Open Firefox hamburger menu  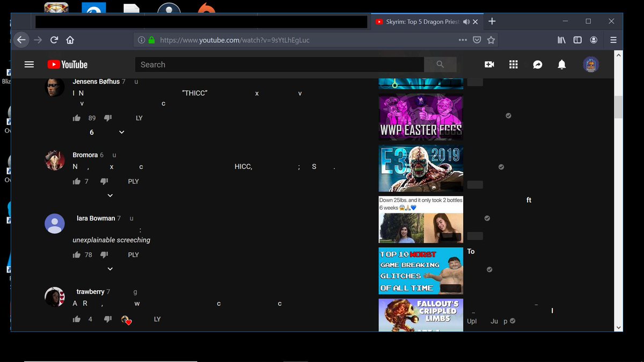pyautogui.click(x=613, y=40)
